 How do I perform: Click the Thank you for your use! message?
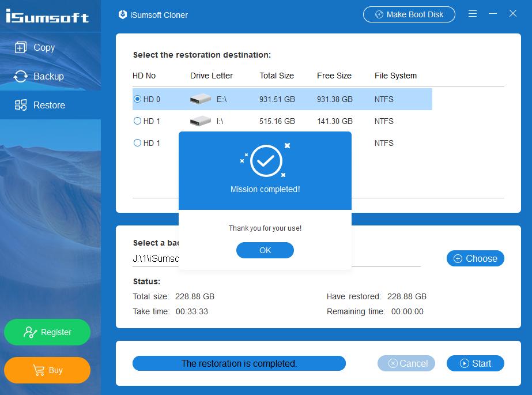(265, 228)
